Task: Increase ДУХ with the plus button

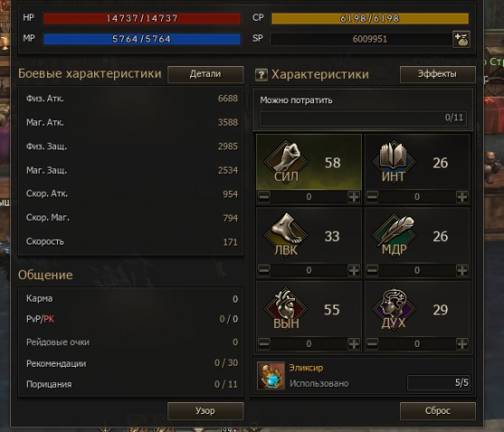Action: tap(462, 344)
